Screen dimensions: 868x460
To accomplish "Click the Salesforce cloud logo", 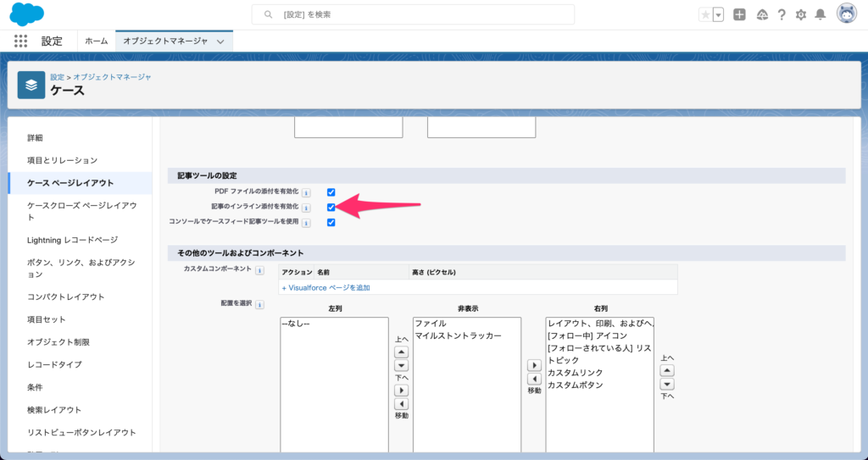I will pyautogui.click(x=26, y=14).
